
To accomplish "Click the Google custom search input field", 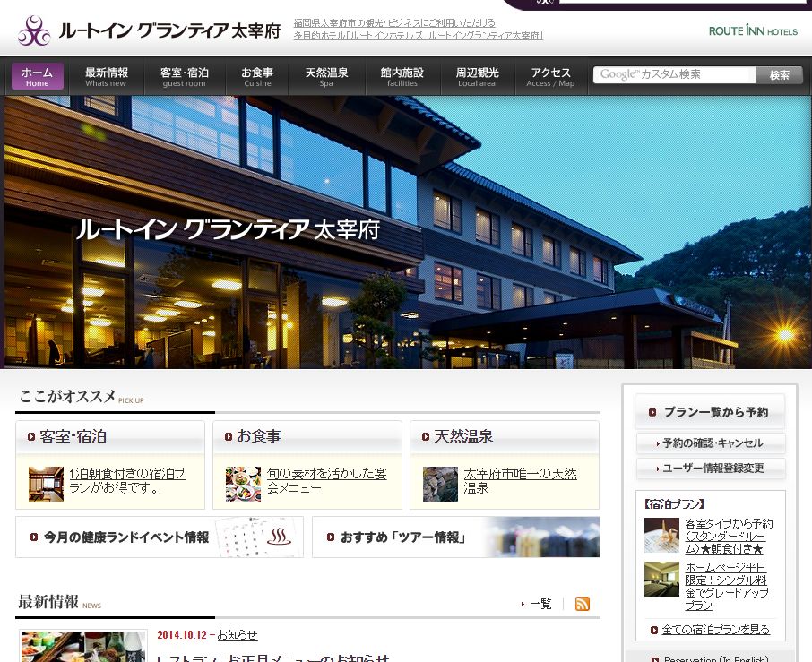I will coord(673,75).
